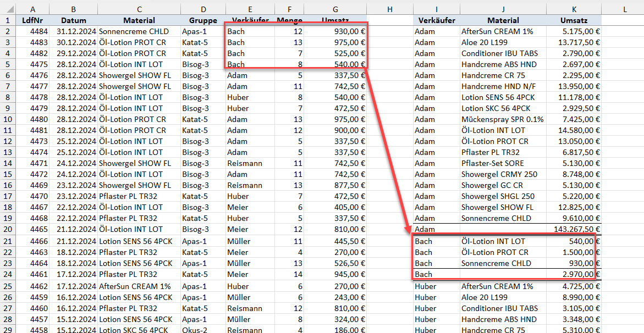Select the 526,50 € Umsatz cell

[x=335, y=263]
